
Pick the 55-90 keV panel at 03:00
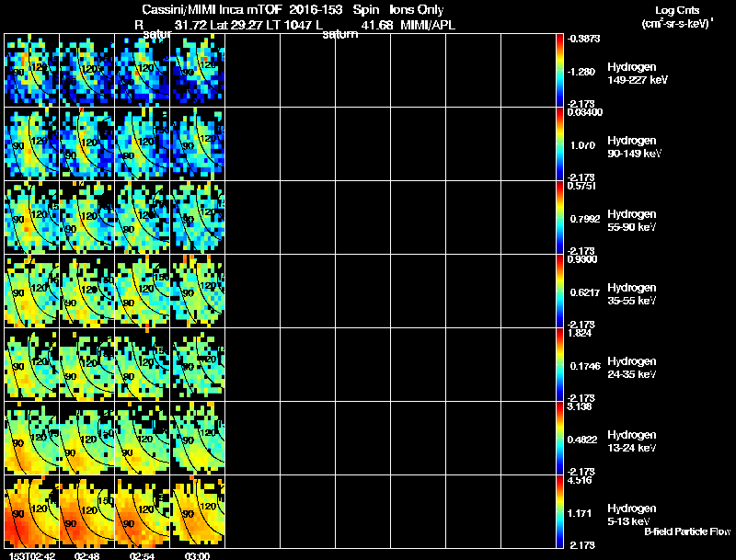pyautogui.click(x=197, y=218)
